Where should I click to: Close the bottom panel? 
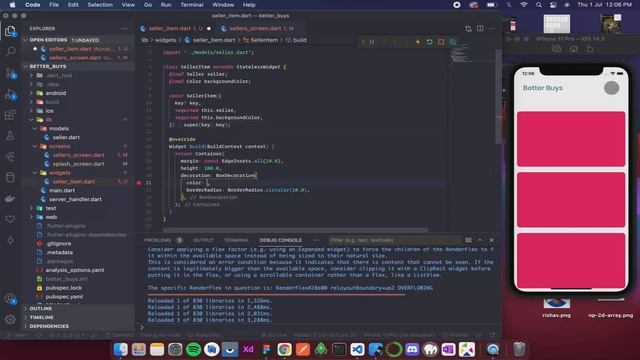click(x=491, y=240)
